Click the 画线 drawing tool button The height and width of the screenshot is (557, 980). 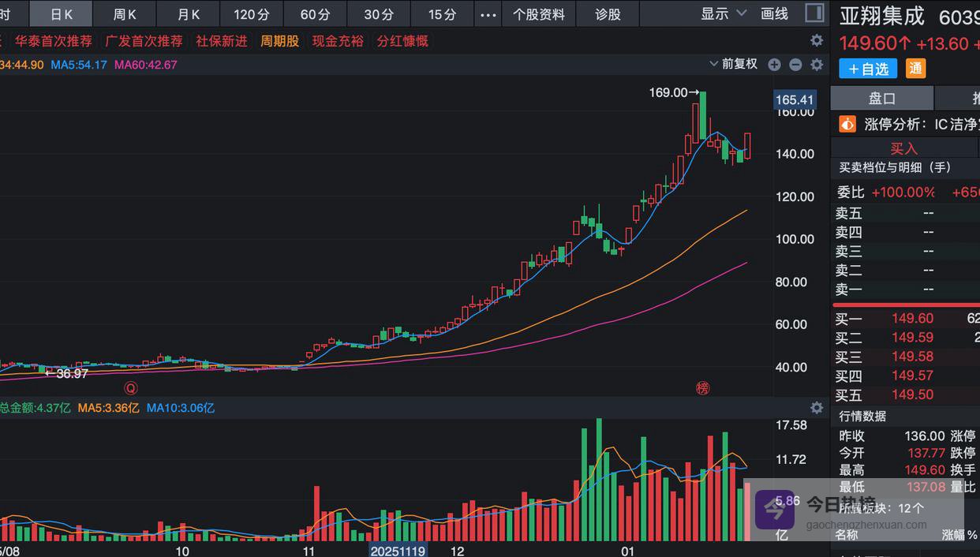coord(774,14)
